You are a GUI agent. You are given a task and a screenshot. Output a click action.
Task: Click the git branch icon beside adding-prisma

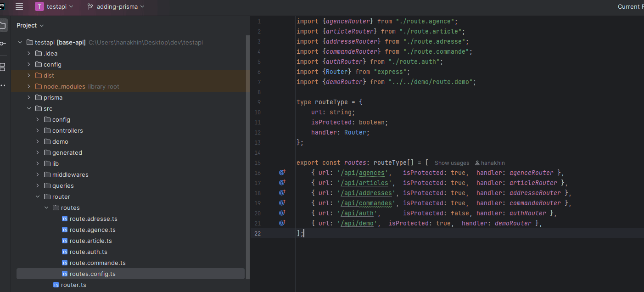pyautogui.click(x=90, y=6)
